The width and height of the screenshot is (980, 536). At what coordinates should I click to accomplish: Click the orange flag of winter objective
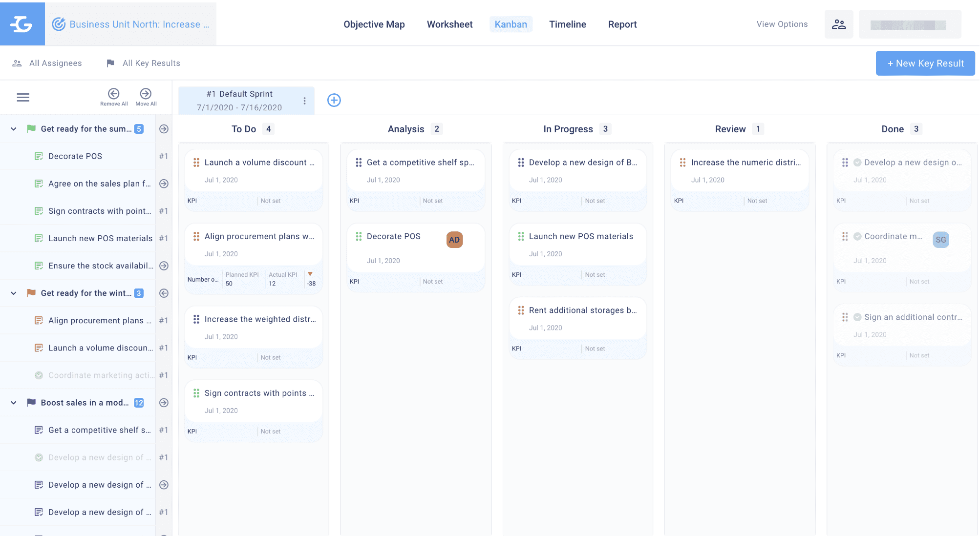click(31, 293)
